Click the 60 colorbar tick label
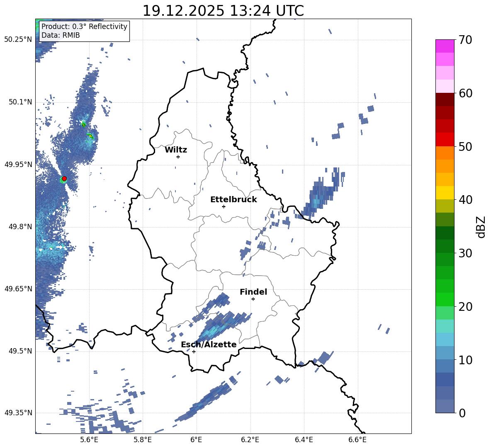491x448 pixels. coord(465,93)
